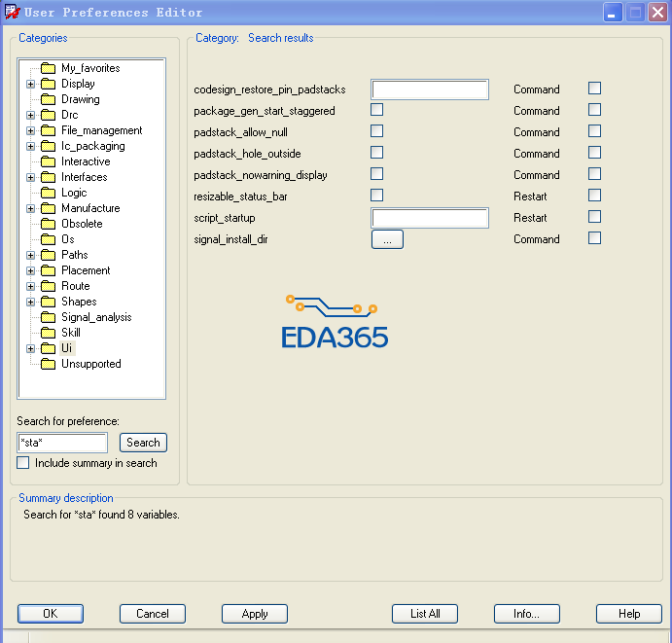Confirm changes with the OK button
672x643 pixels.
(51, 614)
